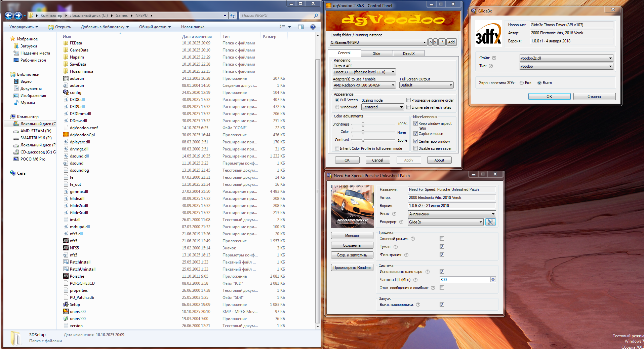Click the About button in dgVoodoo
The height and width of the screenshot is (349, 644).
click(x=439, y=160)
